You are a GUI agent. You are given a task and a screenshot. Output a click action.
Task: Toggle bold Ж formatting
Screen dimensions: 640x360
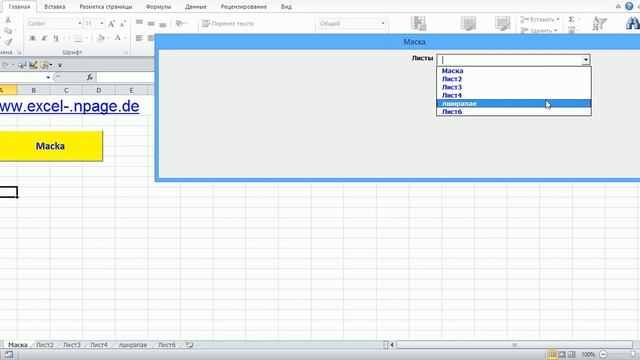click(33, 38)
